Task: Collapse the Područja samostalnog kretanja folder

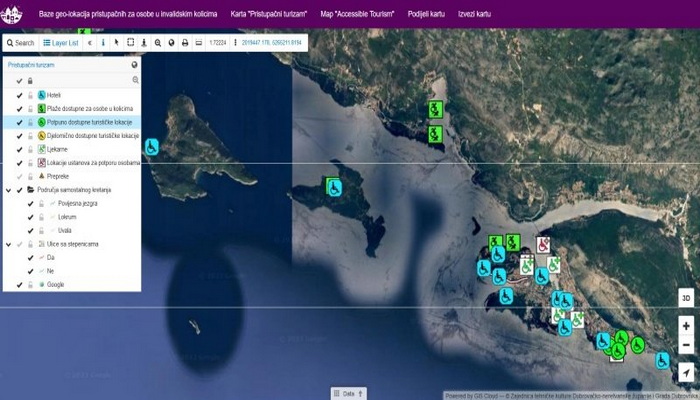Action: [x=8, y=189]
